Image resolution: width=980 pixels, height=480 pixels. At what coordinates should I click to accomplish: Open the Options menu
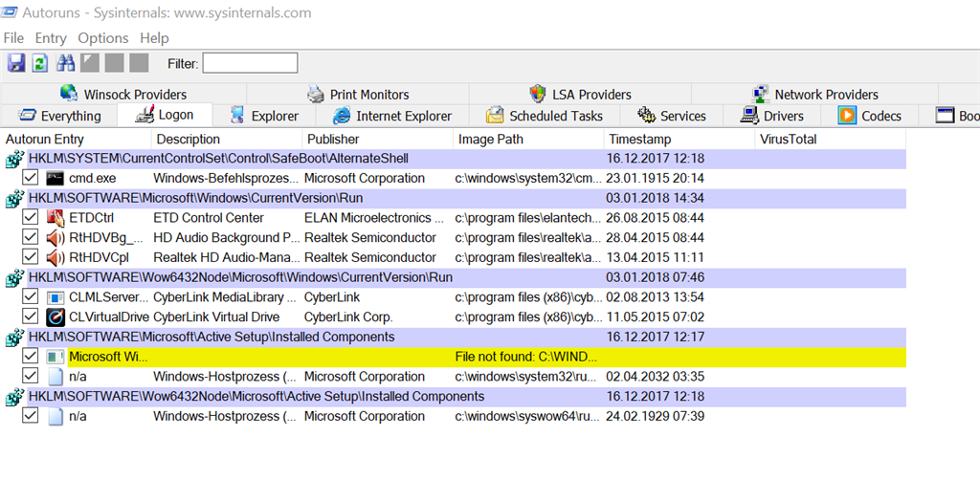point(103,38)
